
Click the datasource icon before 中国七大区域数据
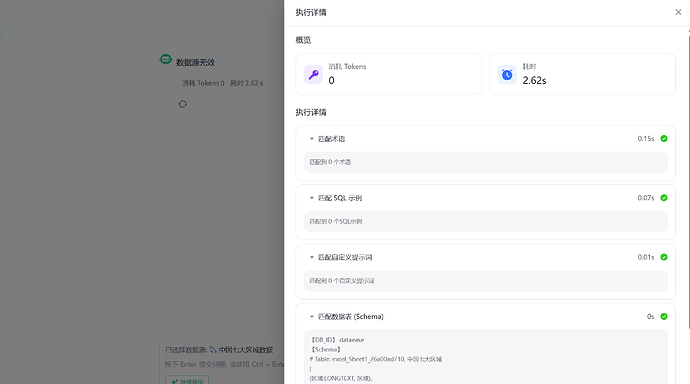pos(213,350)
